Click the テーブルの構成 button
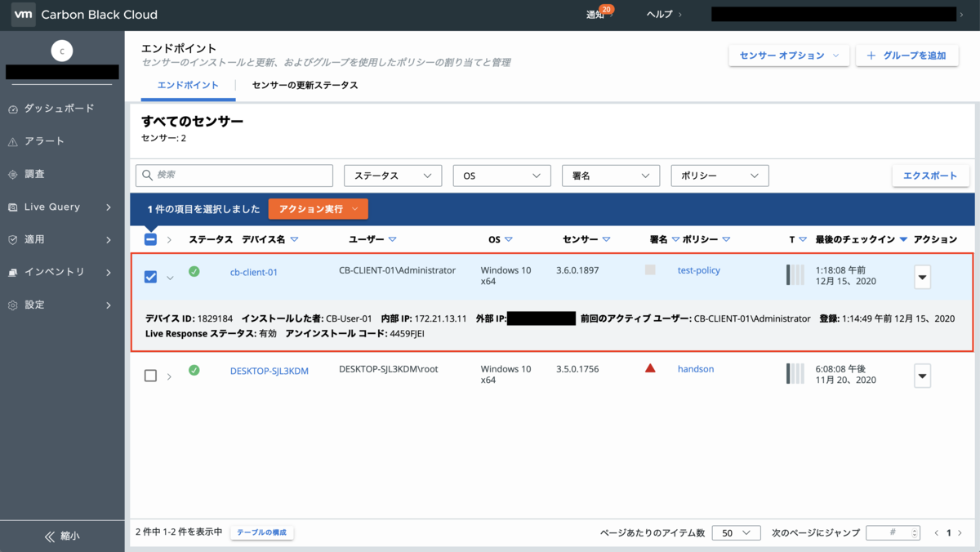This screenshot has height=552, width=980. pyautogui.click(x=261, y=532)
